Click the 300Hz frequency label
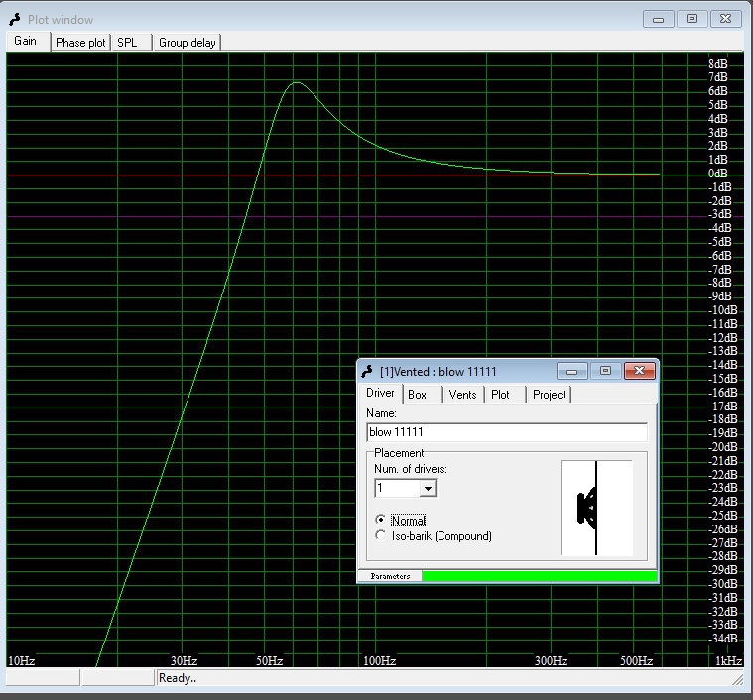753x700 pixels. [552, 661]
